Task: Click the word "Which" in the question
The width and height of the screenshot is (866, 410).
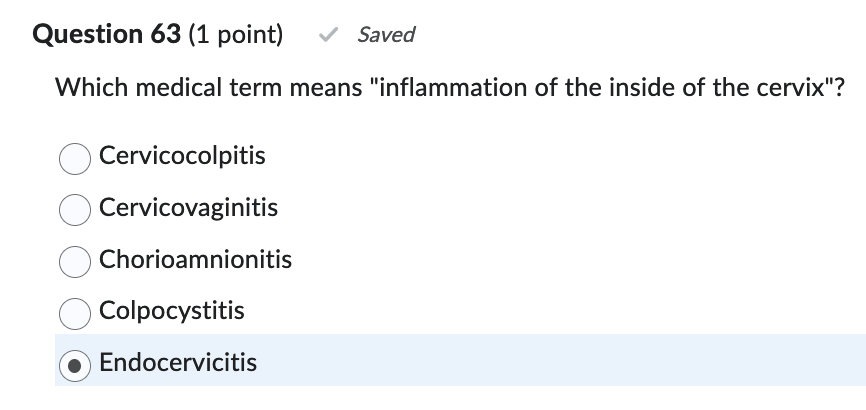Action: pyautogui.click(x=87, y=89)
